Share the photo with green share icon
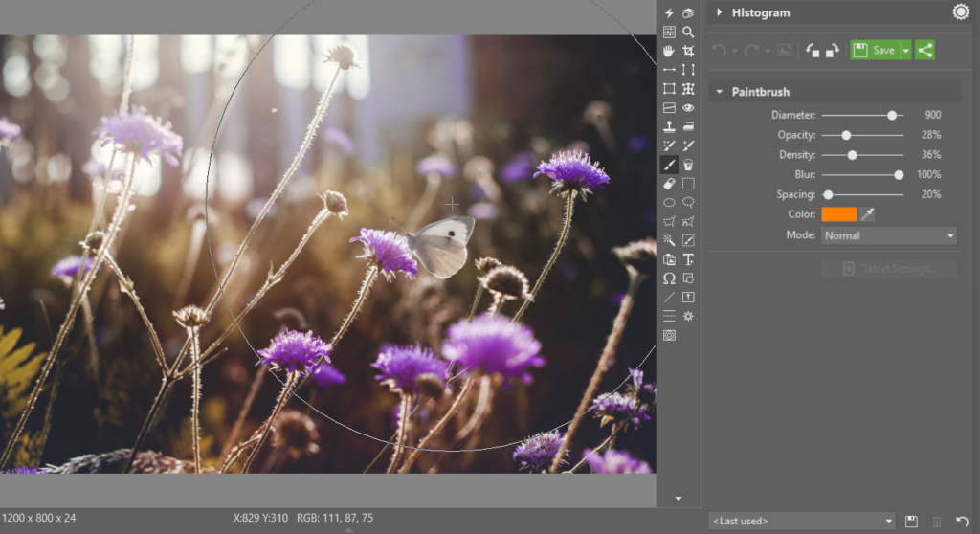 tap(925, 50)
